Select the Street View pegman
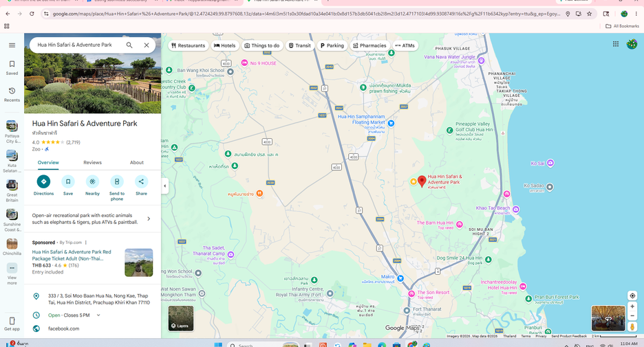 [x=632, y=326]
